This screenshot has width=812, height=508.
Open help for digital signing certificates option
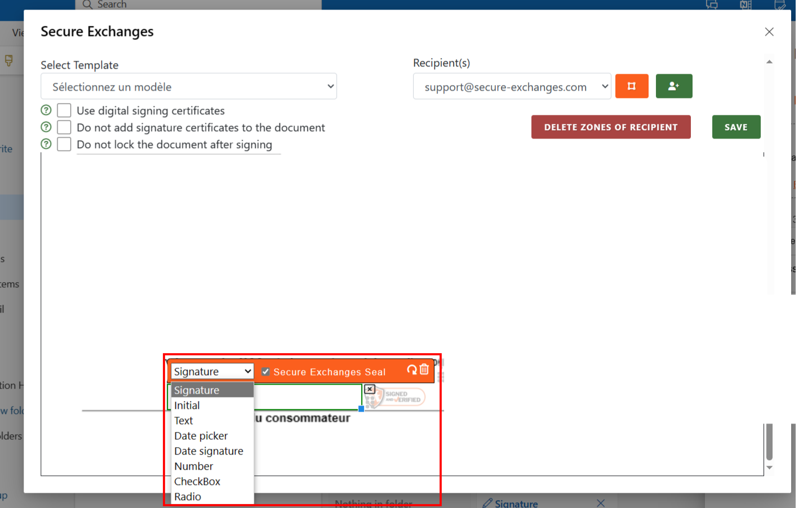coord(46,110)
